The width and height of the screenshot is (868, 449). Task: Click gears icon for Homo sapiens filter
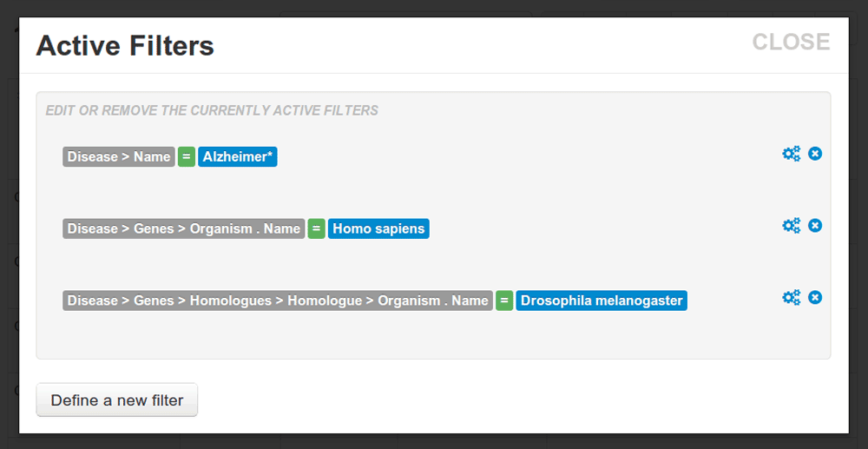pos(791,226)
